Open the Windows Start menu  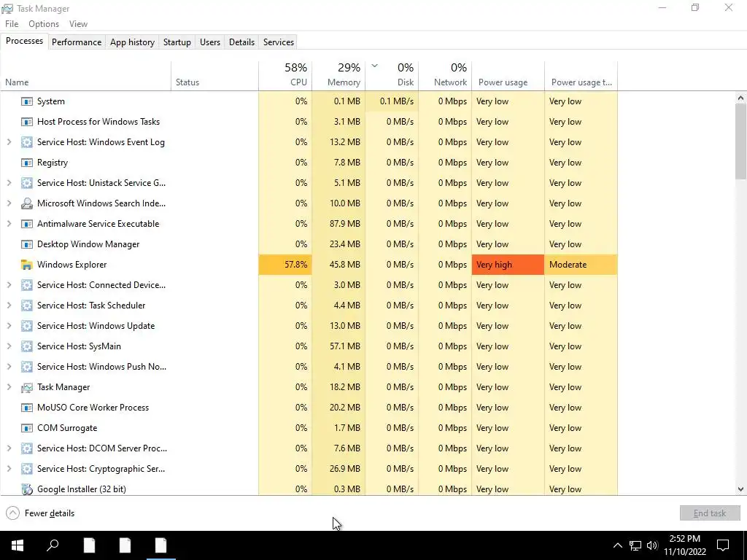tap(18, 545)
